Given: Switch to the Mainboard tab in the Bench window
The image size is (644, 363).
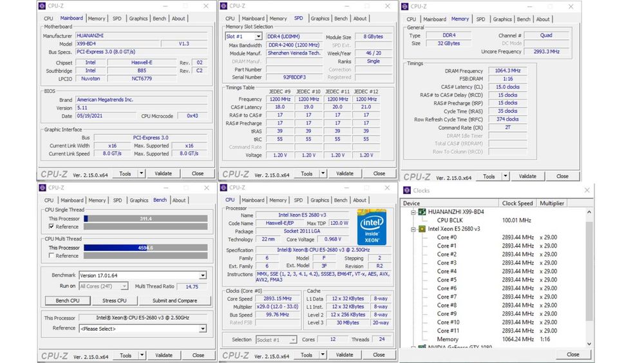Looking at the screenshot, I should [x=72, y=201].
